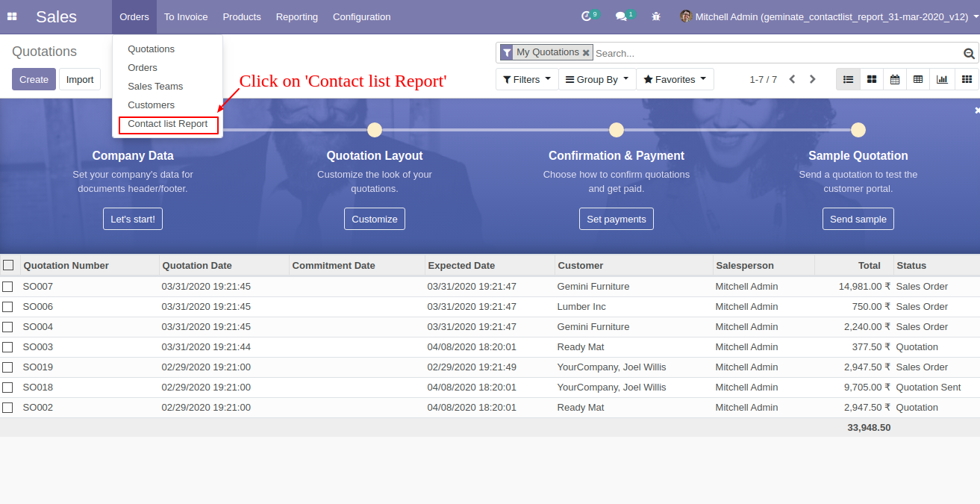
Task: Switch to the Reporting menu
Action: (296, 16)
